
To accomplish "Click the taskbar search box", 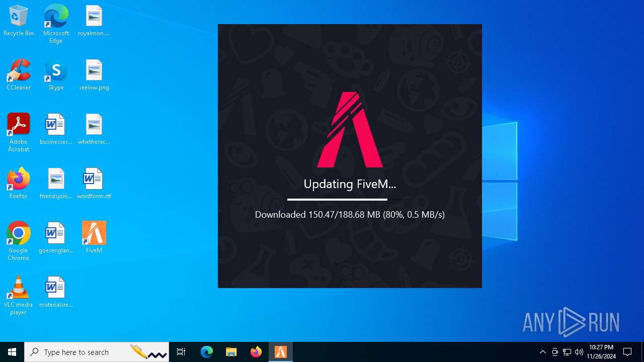I will (x=97, y=352).
